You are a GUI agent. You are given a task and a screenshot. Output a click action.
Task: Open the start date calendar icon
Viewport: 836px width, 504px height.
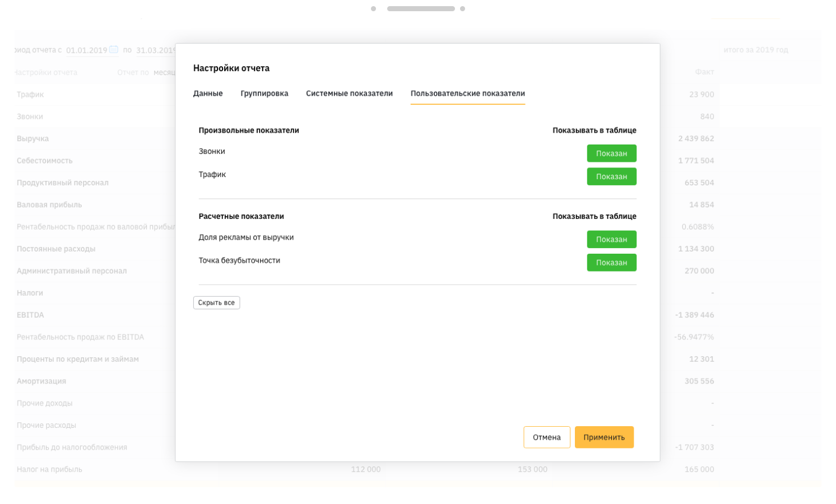click(x=114, y=50)
